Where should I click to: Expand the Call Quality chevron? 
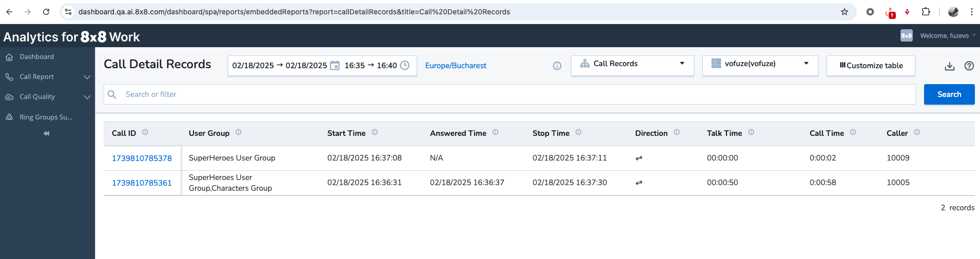(87, 97)
